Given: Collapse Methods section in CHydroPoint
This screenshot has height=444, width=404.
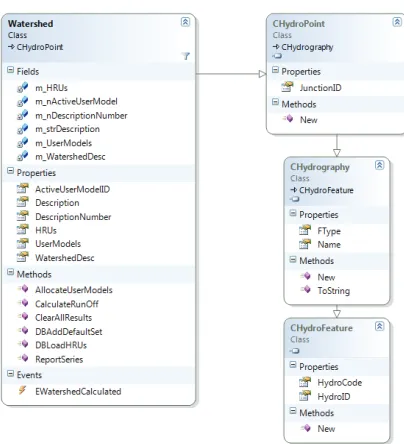Looking at the screenshot, I should [x=275, y=102].
